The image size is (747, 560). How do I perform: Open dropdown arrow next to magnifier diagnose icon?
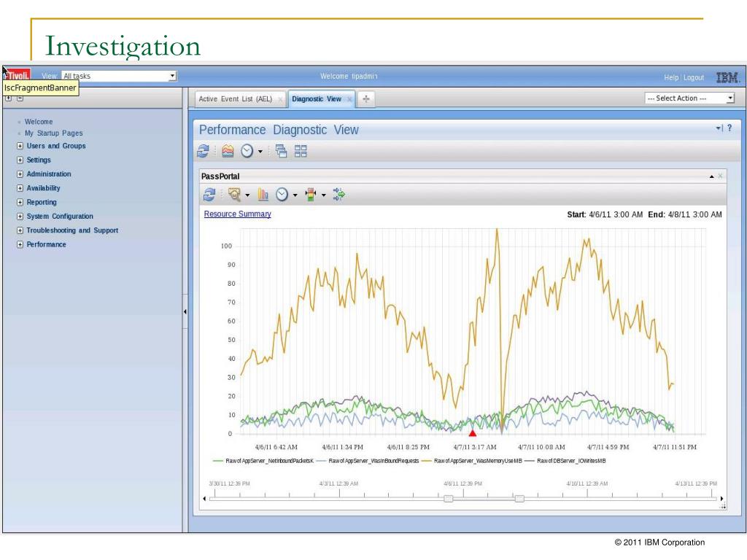[247, 195]
